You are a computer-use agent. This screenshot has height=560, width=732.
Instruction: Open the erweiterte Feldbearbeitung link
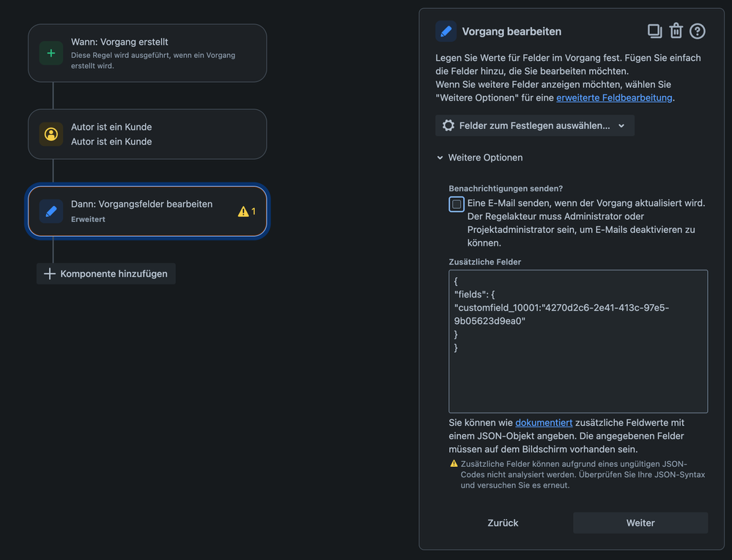pyautogui.click(x=614, y=97)
